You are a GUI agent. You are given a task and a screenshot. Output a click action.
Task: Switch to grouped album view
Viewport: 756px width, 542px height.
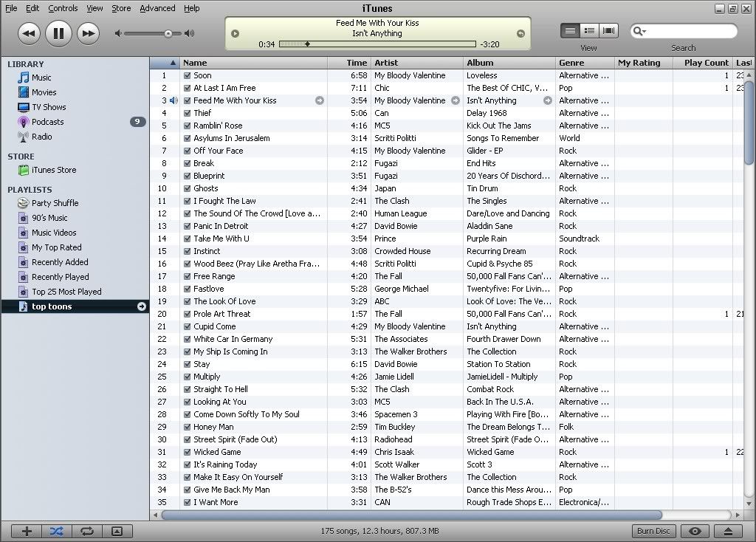(x=589, y=30)
